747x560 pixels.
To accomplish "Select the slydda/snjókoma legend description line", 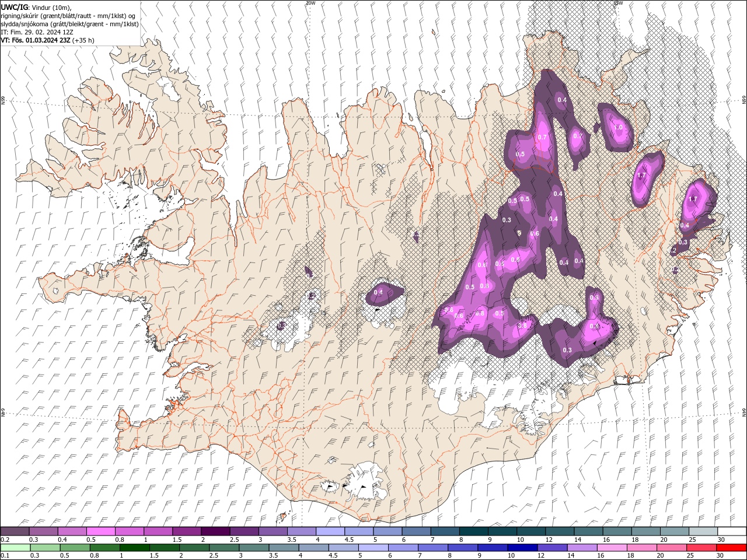I will (70, 24).
